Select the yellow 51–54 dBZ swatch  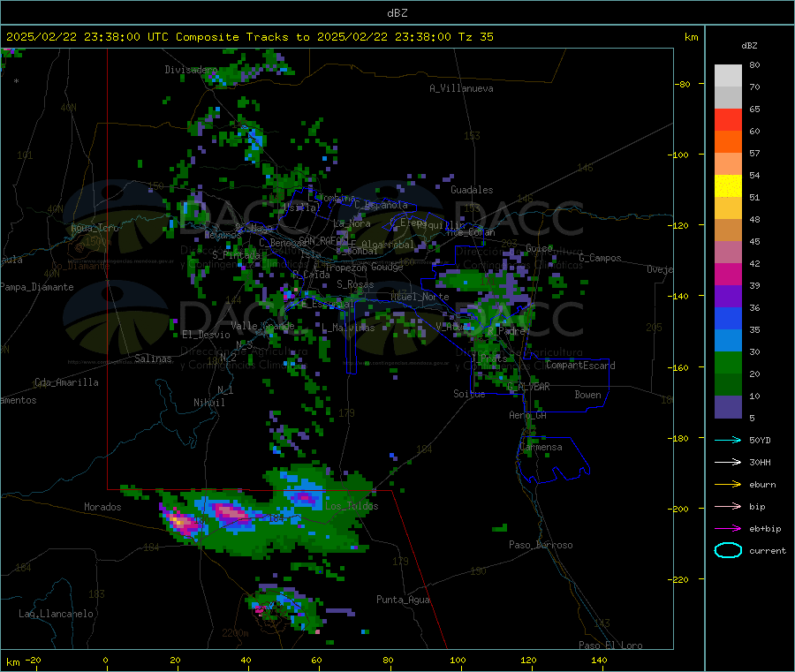(728, 186)
